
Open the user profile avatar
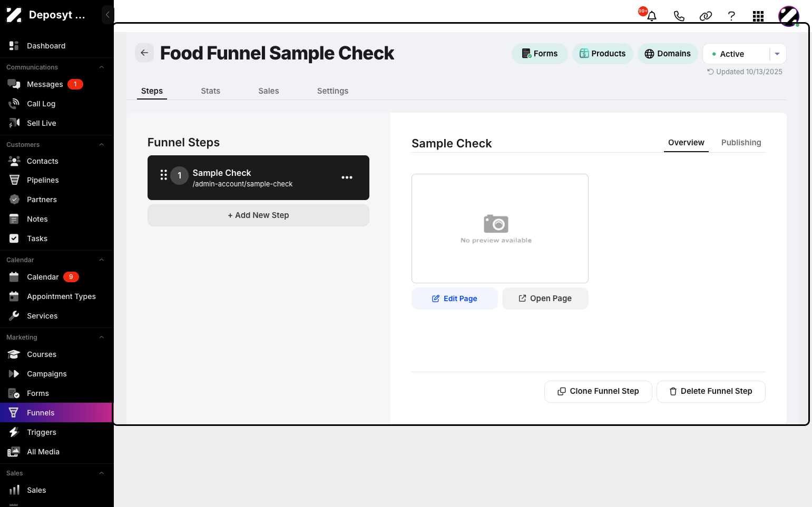(789, 16)
